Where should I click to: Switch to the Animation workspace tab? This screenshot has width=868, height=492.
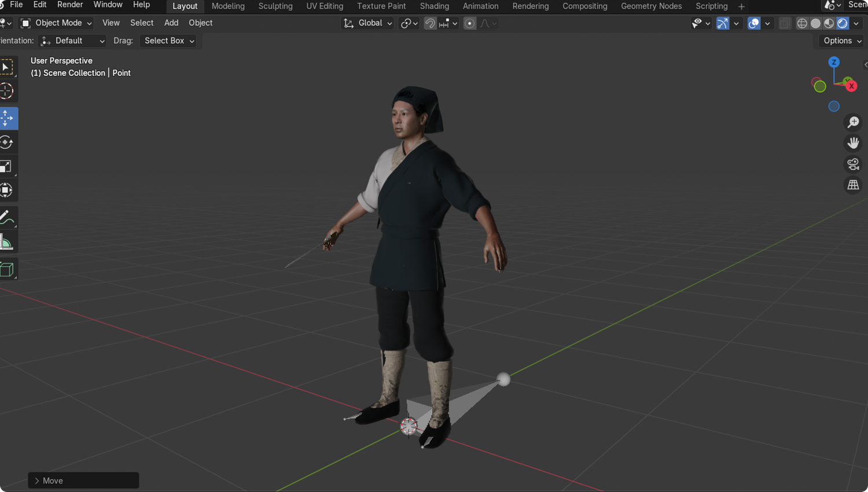[x=481, y=6]
